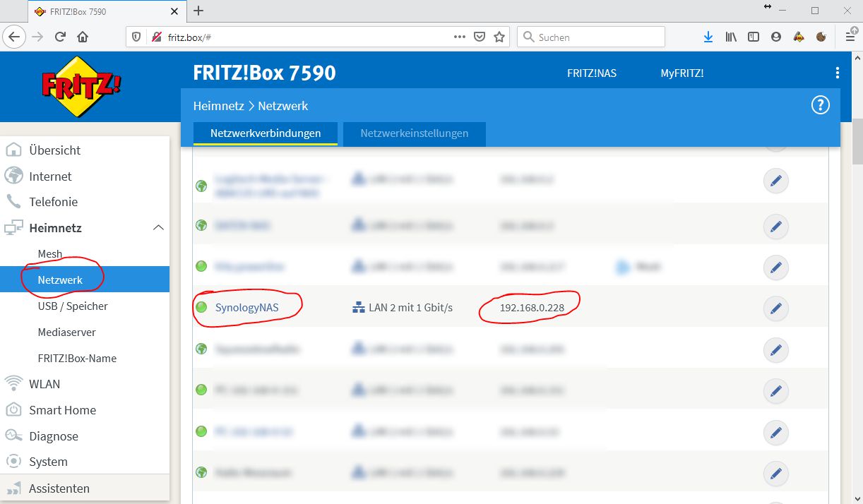
Task: Go to the browser home page icon
Action: coord(83,37)
